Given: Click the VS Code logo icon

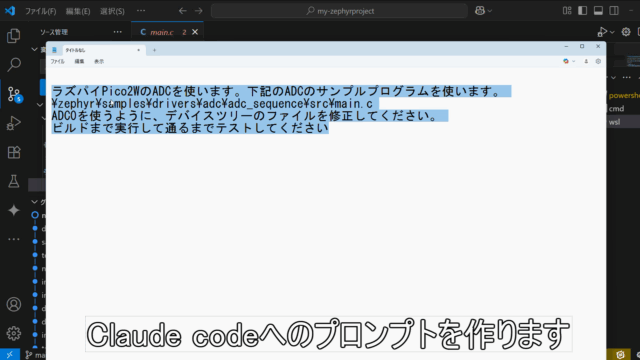Looking at the screenshot, I should click(x=10, y=11).
